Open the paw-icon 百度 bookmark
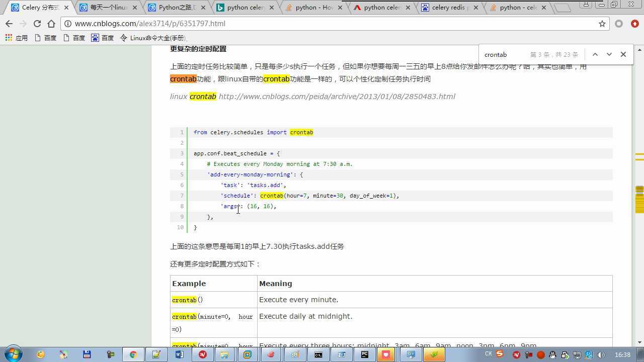This screenshot has height=362, width=644. [102, 38]
